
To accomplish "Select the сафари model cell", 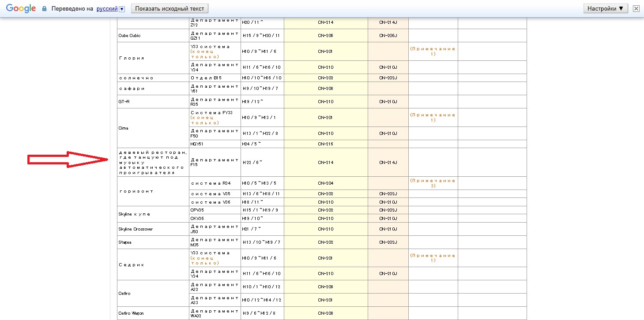I will pyautogui.click(x=153, y=89).
